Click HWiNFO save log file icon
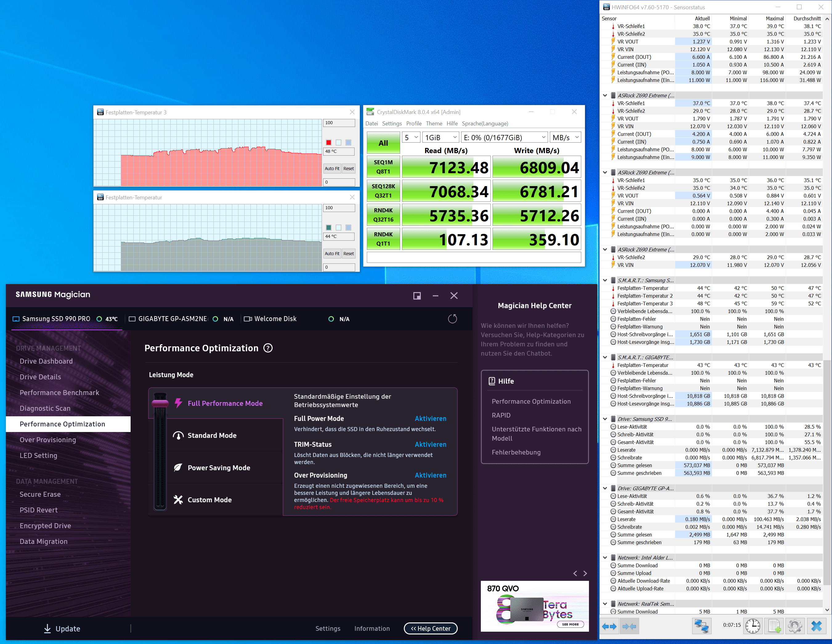832x644 pixels. pyautogui.click(x=774, y=626)
